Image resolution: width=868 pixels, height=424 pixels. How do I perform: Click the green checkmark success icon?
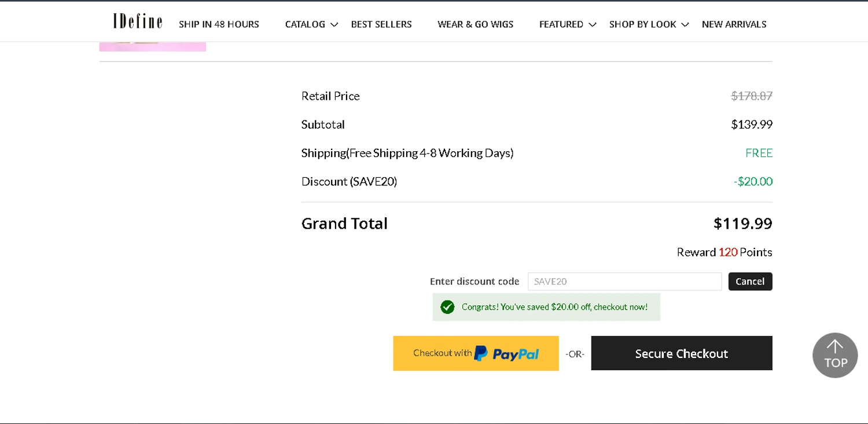(x=447, y=307)
